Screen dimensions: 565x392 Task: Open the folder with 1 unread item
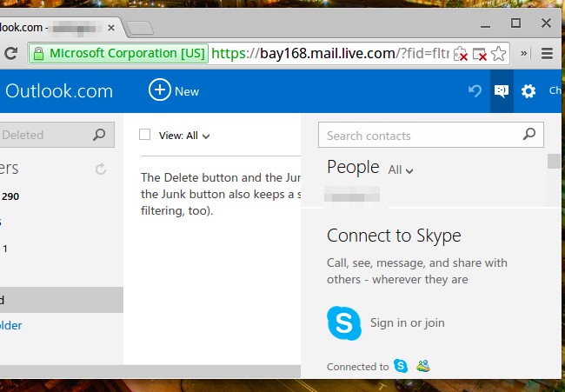point(5,249)
